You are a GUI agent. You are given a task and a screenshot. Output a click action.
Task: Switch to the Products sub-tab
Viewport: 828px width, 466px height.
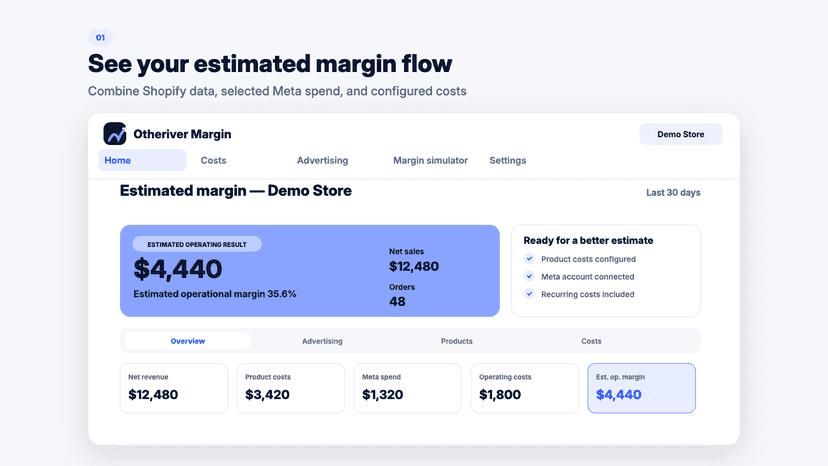tap(456, 341)
